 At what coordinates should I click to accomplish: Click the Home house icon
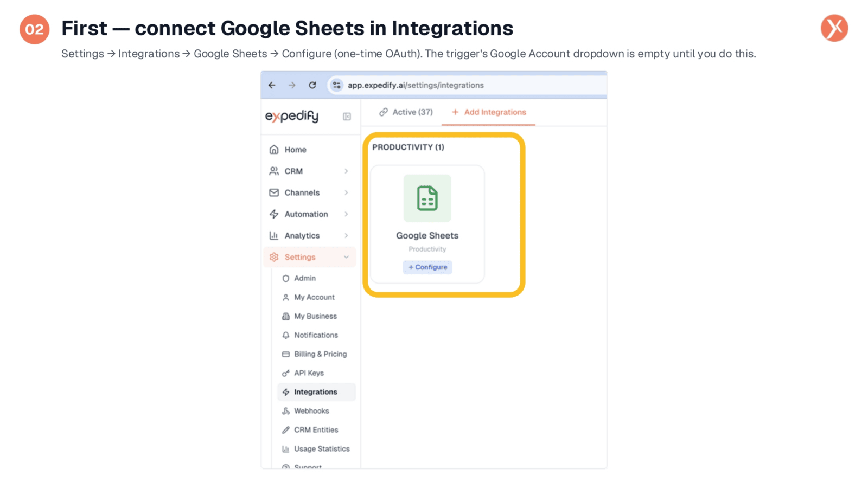click(x=274, y=150)
